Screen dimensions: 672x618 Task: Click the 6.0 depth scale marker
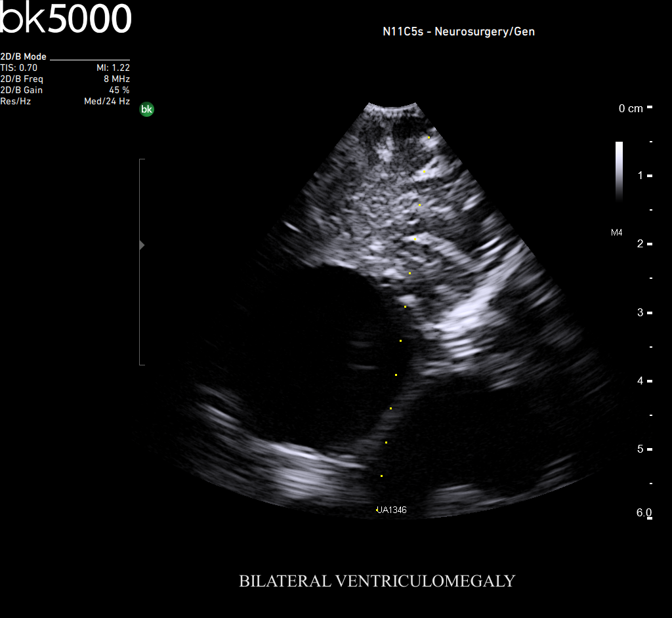[644, 513]
